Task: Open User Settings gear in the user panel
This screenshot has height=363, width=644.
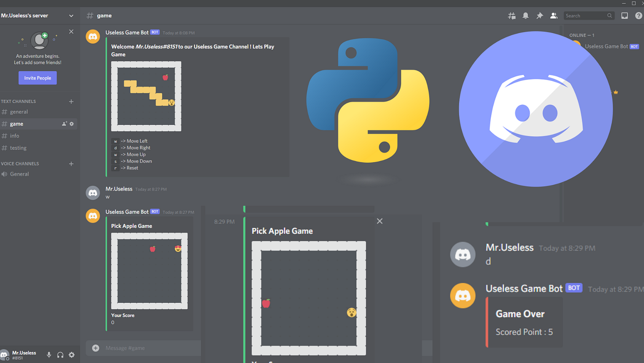Action: pyautogui.click(x=72, y=355)
